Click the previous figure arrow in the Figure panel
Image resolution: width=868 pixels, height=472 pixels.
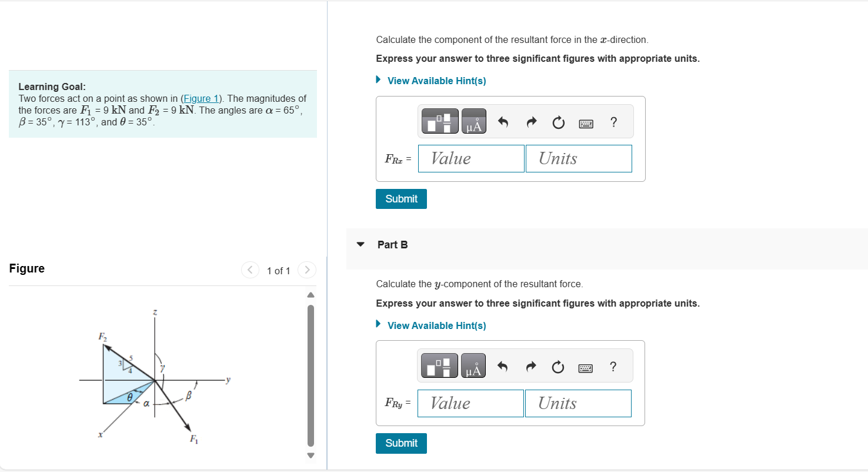[x=250, y=270]
